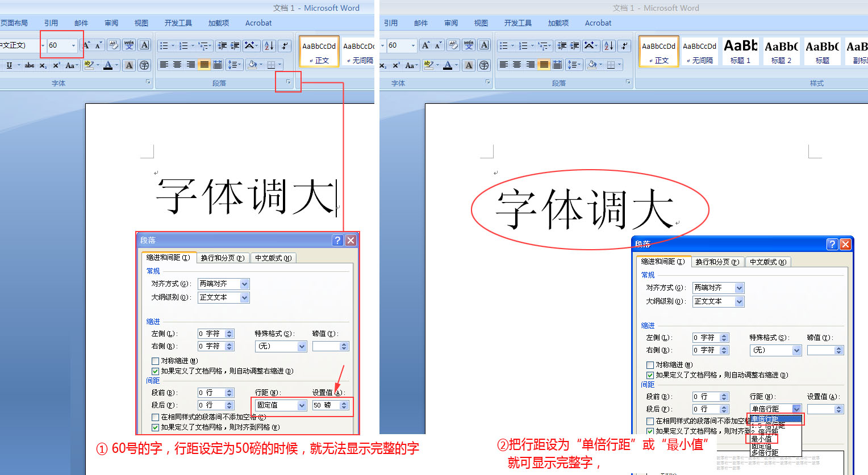Open 行距 固定值 dropdown in left dialog
Viewport: 868px width, 475px height.
[302, 405]
